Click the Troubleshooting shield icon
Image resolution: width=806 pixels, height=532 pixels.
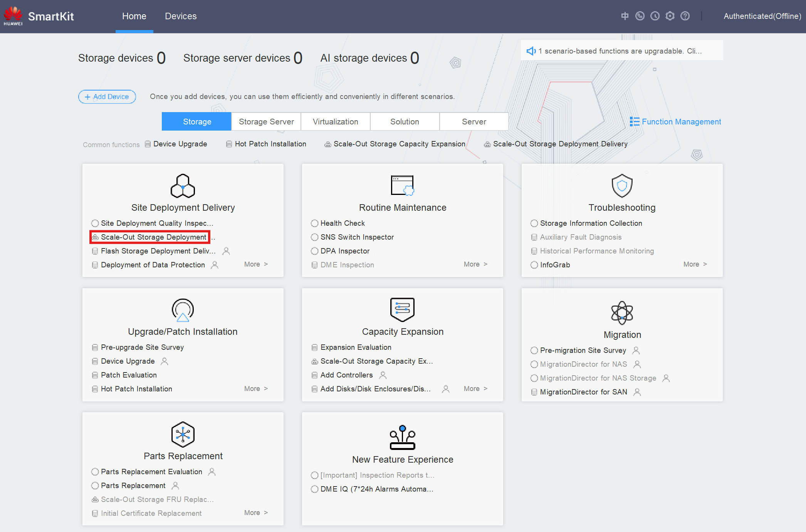(x=622, y=186)
